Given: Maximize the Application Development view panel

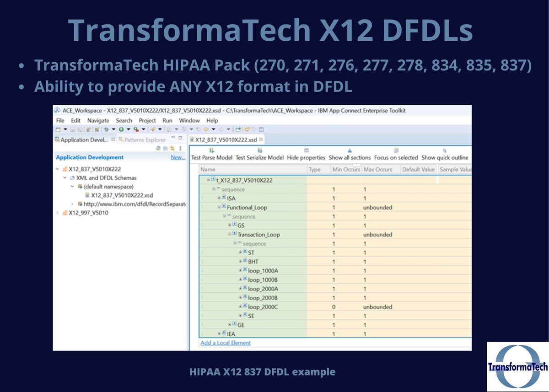Looking at the screenshot, I should pos(180,139).
